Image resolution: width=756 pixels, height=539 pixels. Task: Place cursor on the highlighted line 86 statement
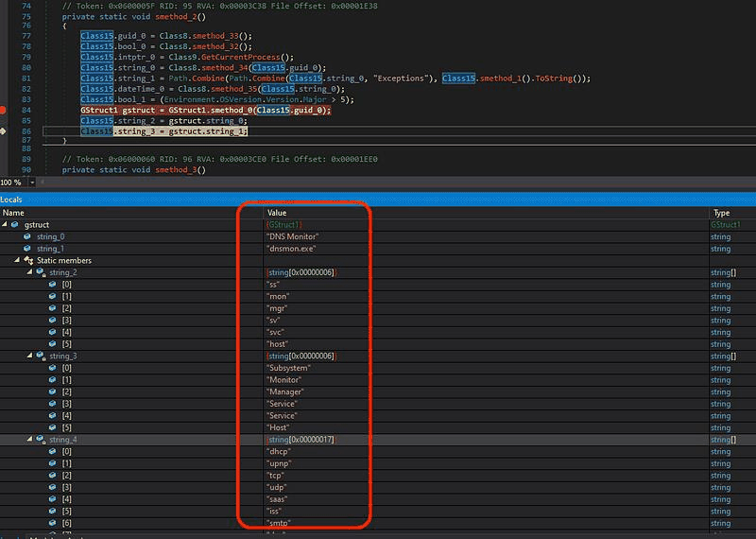point(163,131)
